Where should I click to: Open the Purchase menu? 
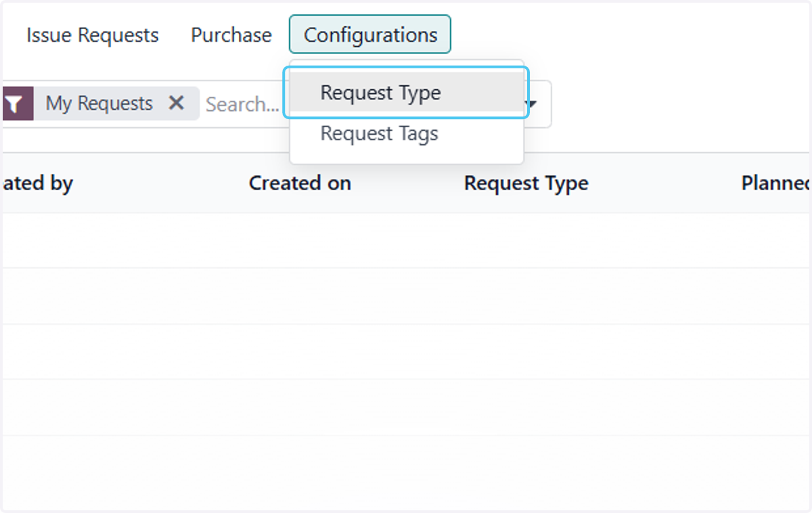(231, 35)
